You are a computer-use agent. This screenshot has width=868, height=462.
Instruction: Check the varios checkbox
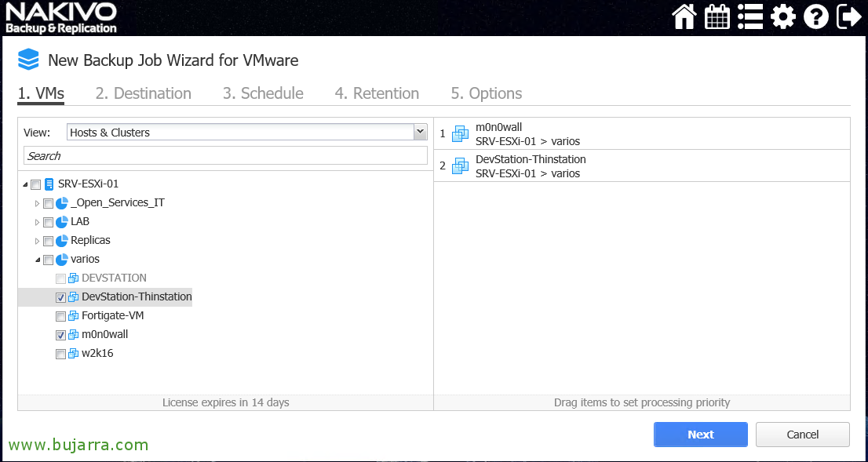(x=48, y=260)
